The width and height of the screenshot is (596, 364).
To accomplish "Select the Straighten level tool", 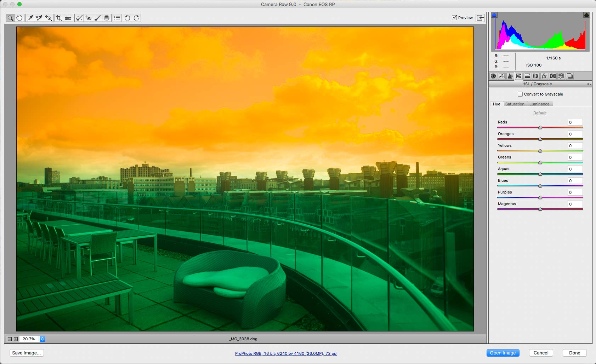I will tap(68, 18).
